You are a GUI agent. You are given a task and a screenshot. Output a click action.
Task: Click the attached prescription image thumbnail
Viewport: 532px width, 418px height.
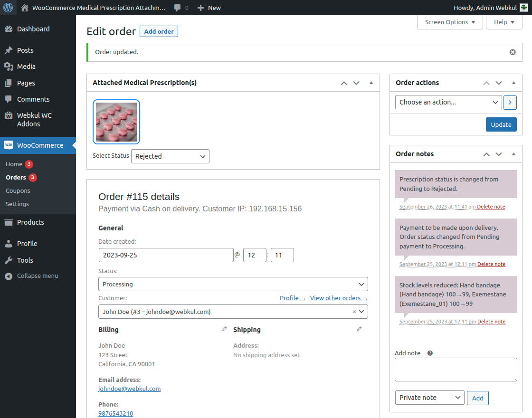click(x=116, y=122)
